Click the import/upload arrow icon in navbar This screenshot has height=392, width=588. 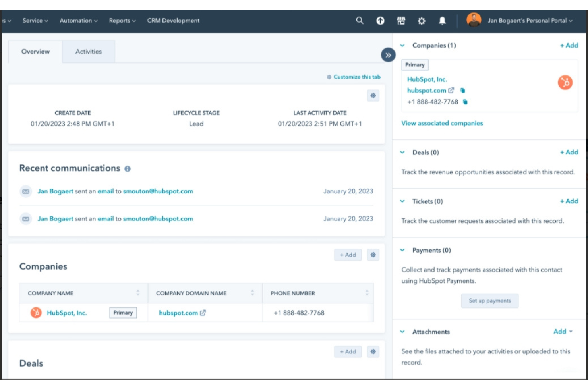pos(380,21)
